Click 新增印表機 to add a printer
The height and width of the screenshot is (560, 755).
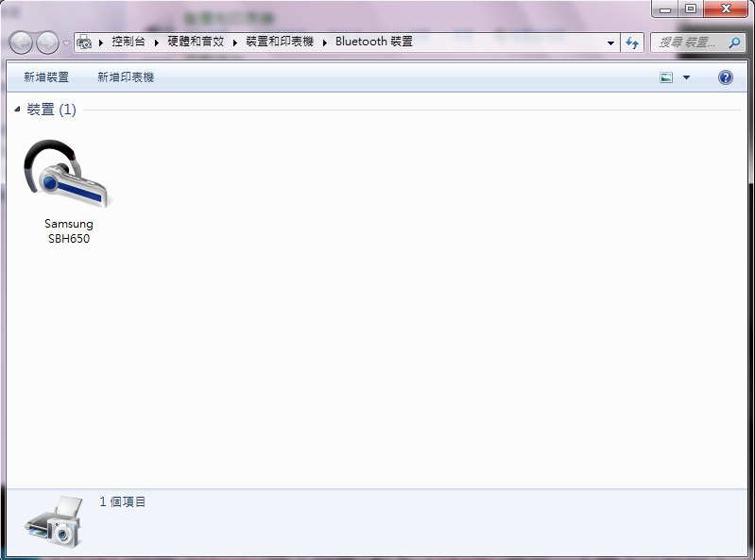126,77
